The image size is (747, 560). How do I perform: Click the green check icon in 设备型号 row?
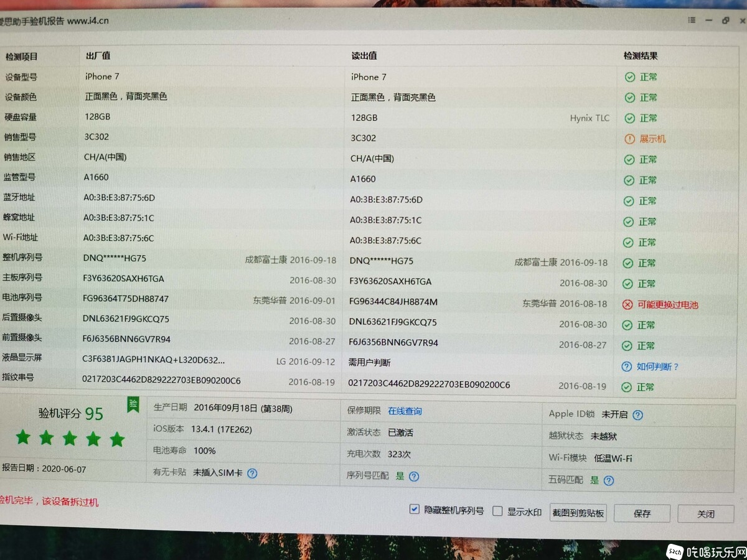(x=630, y=77)
